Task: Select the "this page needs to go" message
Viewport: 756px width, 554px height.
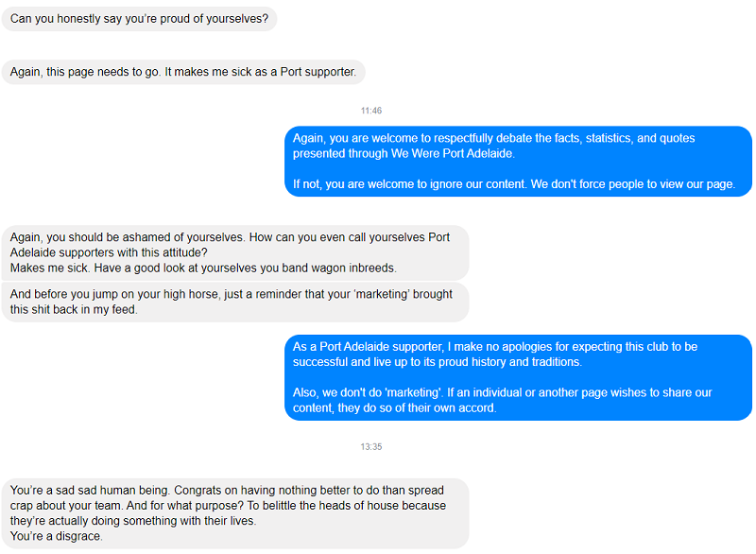Action: [182, 72]
